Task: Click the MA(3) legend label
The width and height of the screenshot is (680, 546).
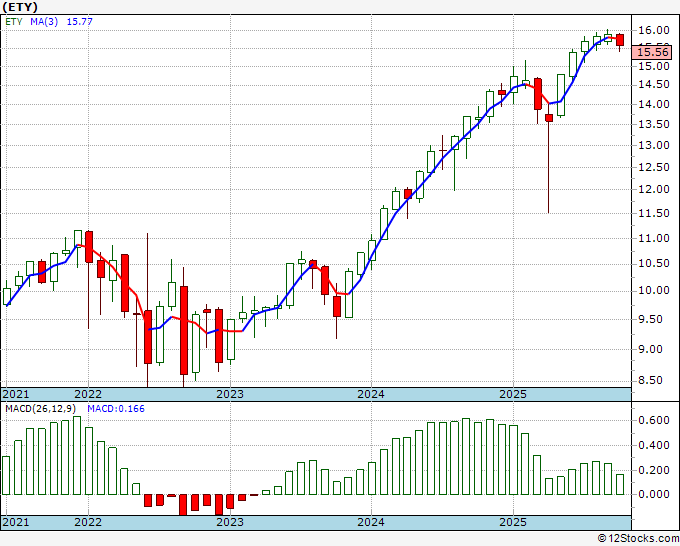Action: click(44, 22)
